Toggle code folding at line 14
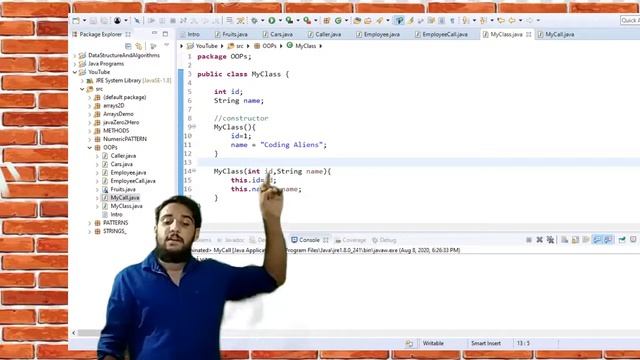 tap(194, 171)
